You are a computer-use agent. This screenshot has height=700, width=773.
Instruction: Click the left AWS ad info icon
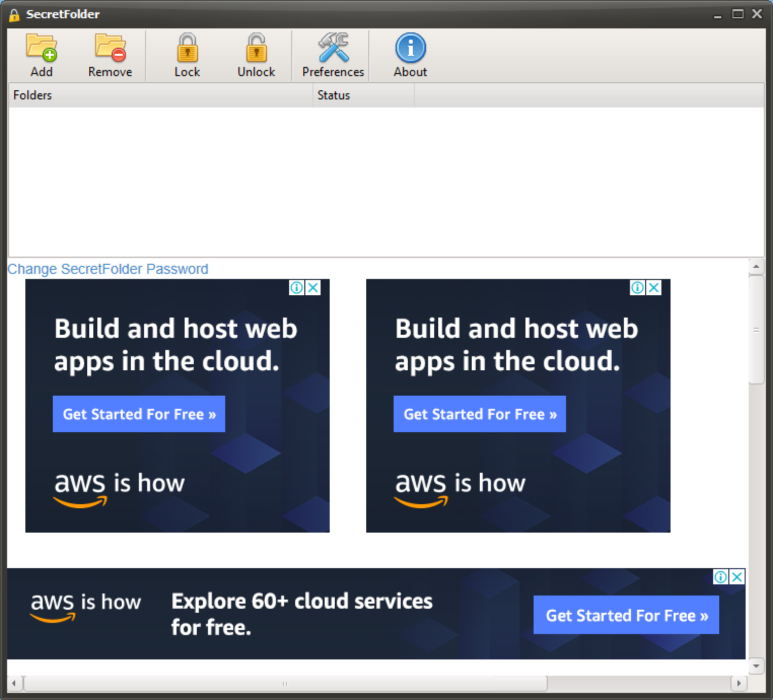tap(297, 288)
